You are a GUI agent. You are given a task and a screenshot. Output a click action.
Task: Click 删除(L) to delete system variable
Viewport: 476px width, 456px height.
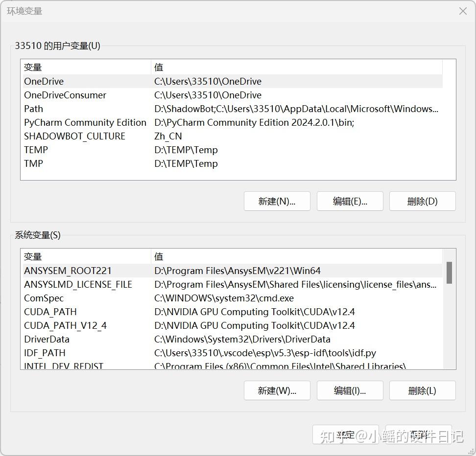point(422,390)
